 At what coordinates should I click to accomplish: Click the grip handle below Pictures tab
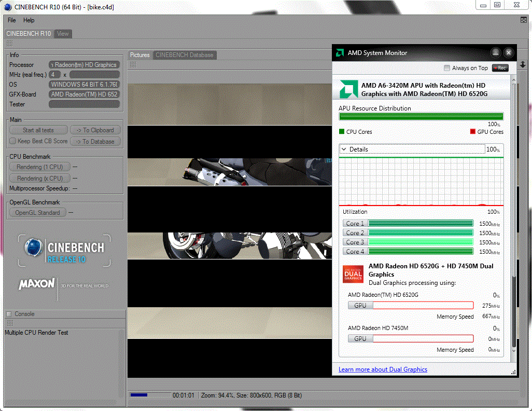pyautogui.click(x=133, y=64)
